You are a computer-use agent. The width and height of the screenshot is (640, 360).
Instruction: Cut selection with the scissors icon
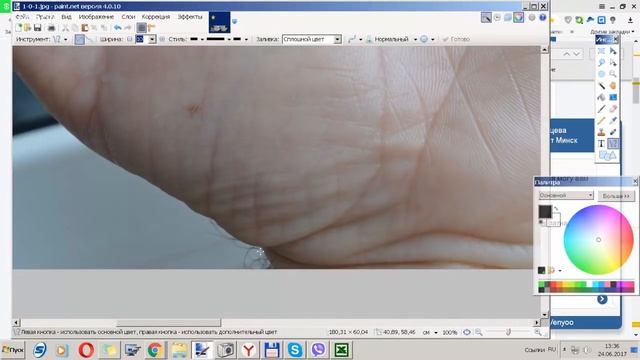pyautogui.click(x=65, y=28)
